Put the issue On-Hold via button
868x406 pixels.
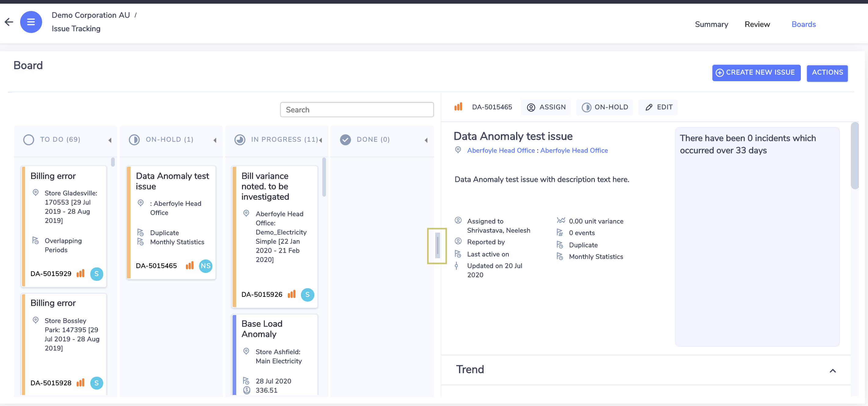point(605,107)
